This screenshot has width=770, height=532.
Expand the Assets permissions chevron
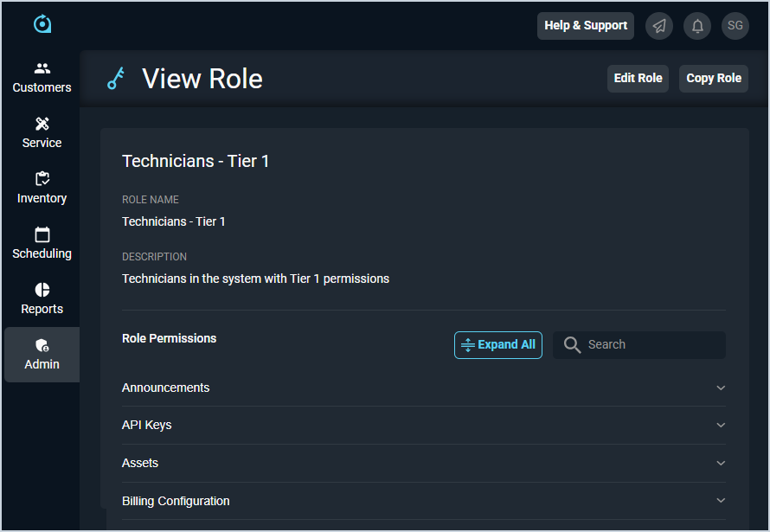(x=721, y=463)
